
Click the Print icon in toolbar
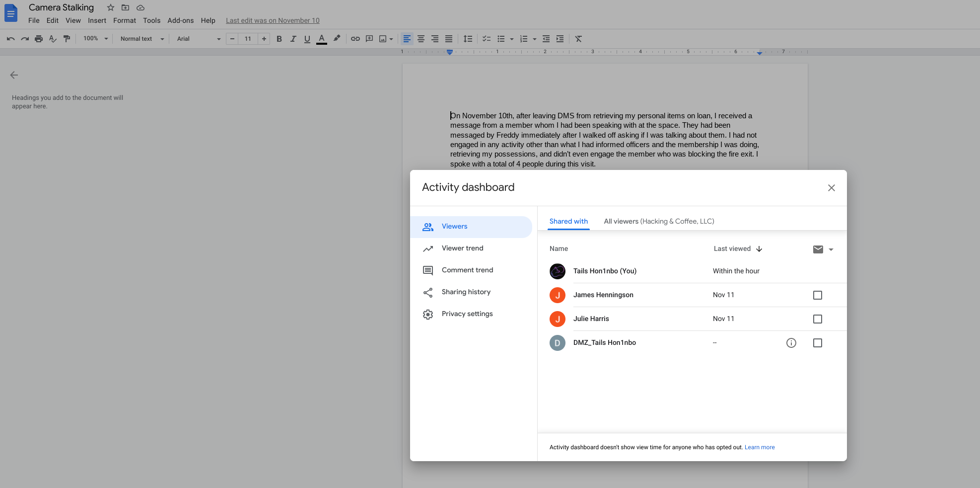pyautogui.click(x=39, y=39)
